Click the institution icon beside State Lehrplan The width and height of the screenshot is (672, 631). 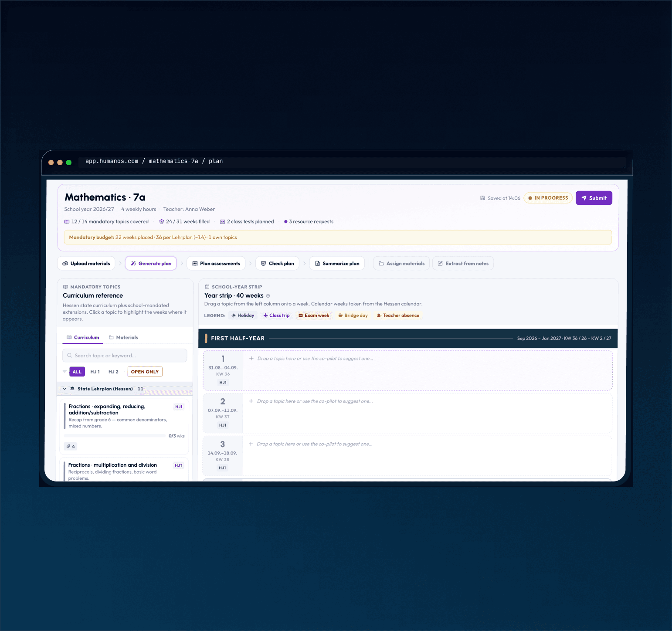(72, 389)
